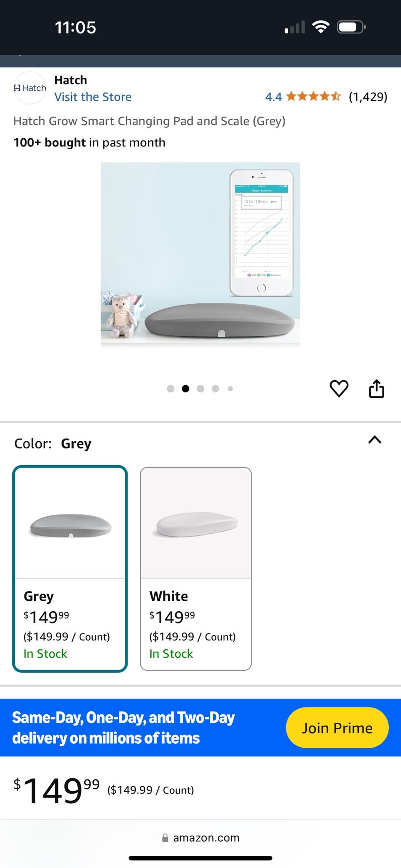Tap the main product photo
This screenshot has height=868, width=401.
point(200,255)
